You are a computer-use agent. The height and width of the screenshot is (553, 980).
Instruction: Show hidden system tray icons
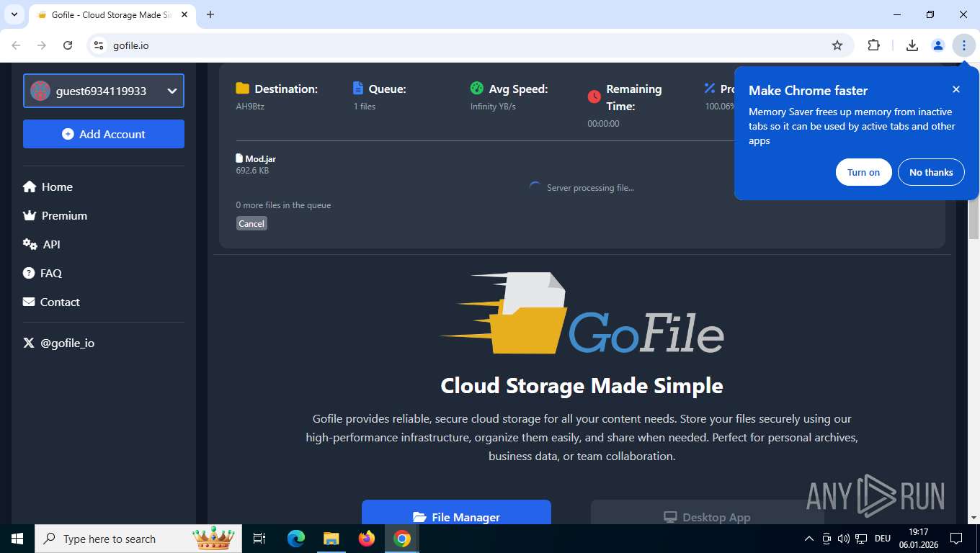(808, 539)
